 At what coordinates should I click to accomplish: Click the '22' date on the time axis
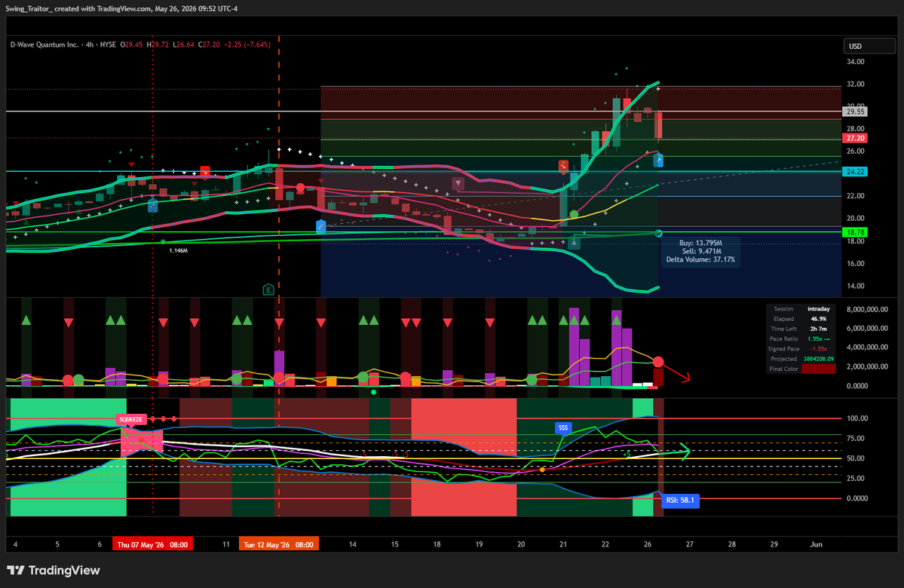605,544
